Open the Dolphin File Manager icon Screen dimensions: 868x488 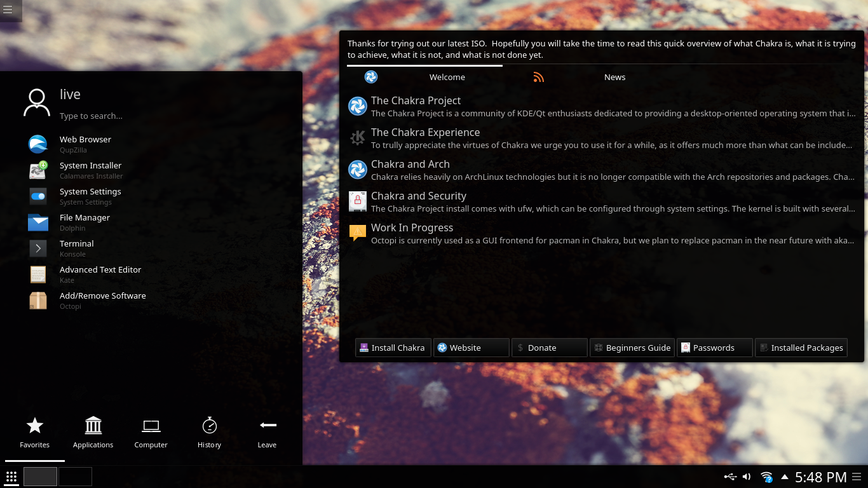(38, 222)
